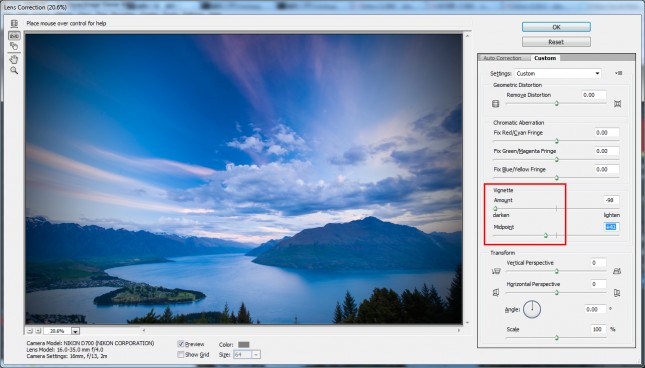Image resolution: width=645 pixels, height=368 pixels.
Task: Open the zoom percentage dropdown arrow
Action: pyautogui.click(x=75, y=331)
